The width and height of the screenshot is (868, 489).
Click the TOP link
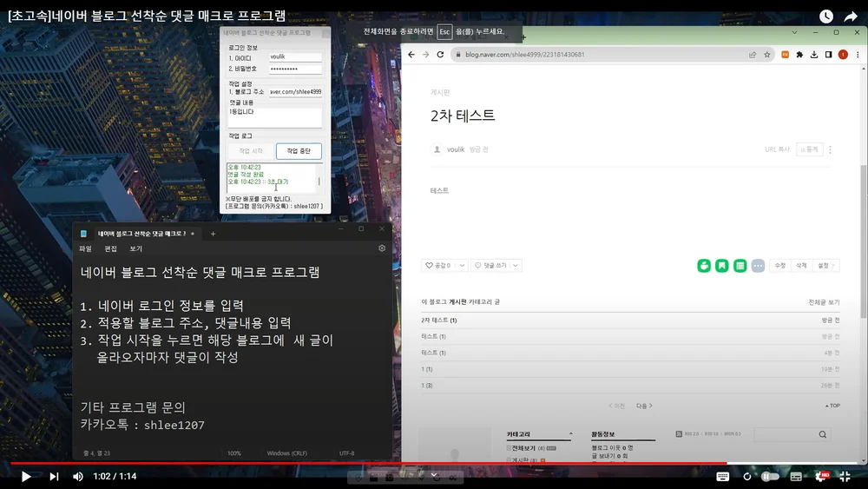[x=832, y=406]
